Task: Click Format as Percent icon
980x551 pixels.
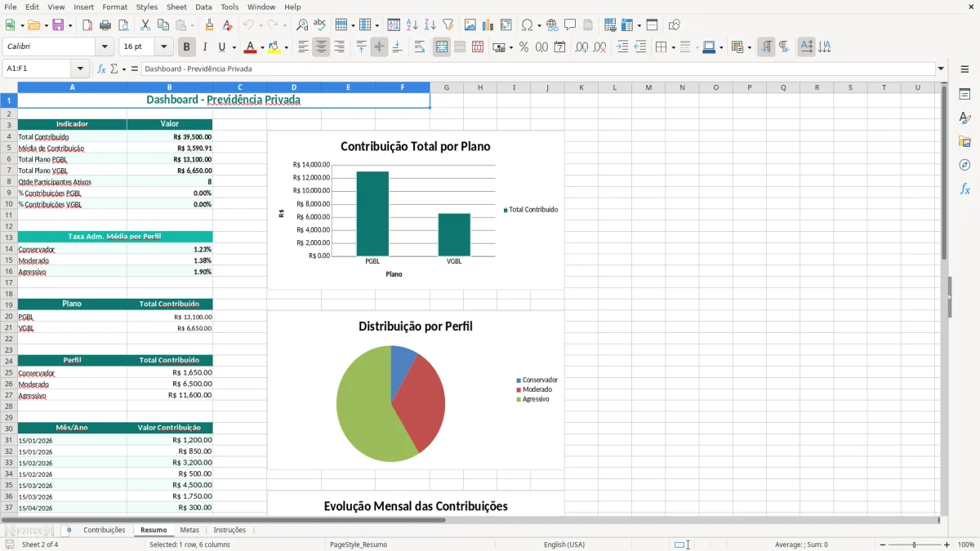Action: [x=523, y=47]
